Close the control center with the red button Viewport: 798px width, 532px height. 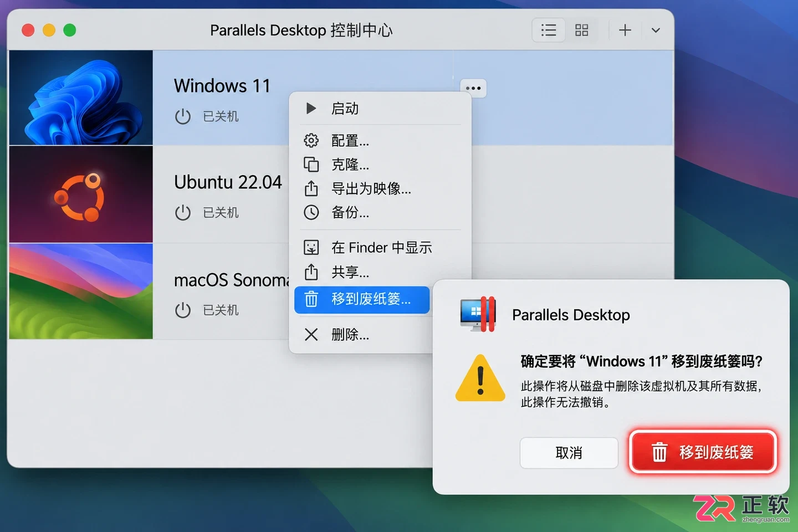[28, 30]
